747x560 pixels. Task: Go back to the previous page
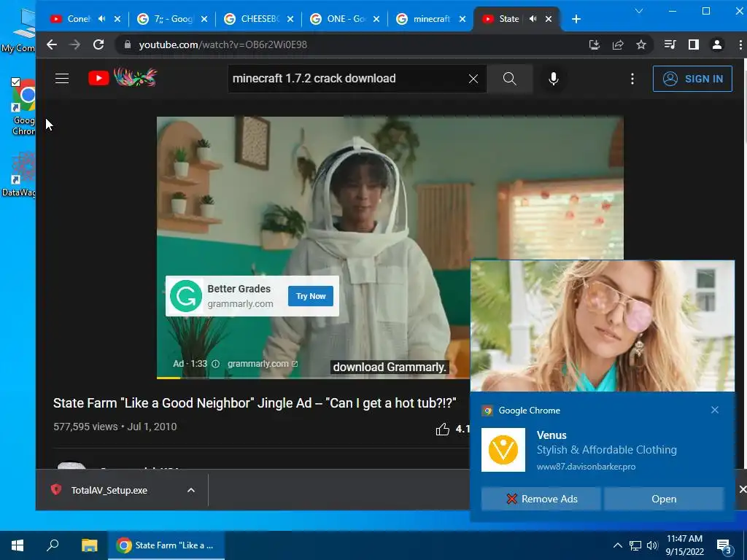(x=52, y=44)
